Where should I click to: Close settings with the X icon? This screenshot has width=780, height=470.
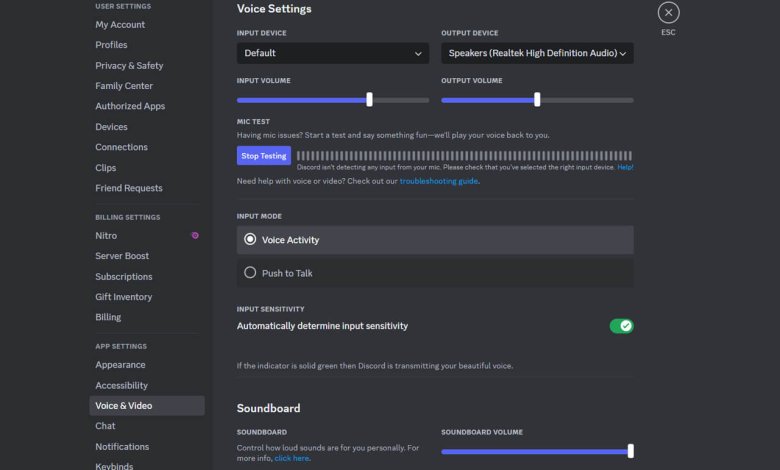click(668, 13)
